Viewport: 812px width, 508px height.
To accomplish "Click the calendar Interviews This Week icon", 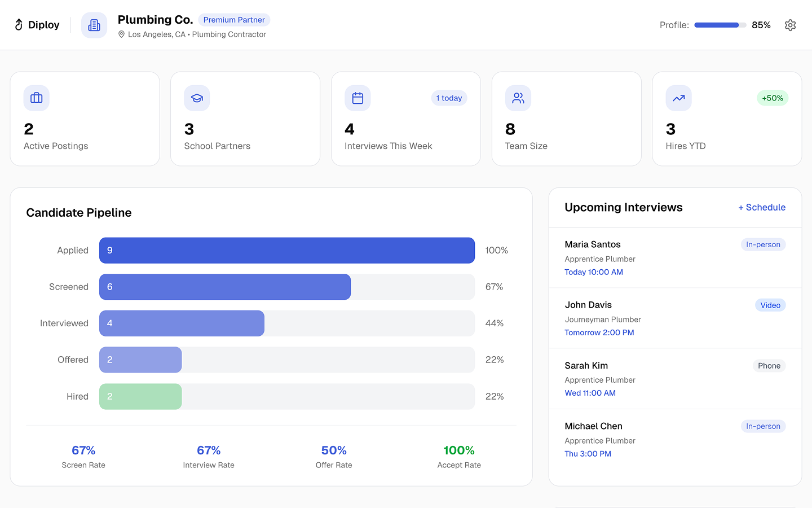I will pos(358,98).
